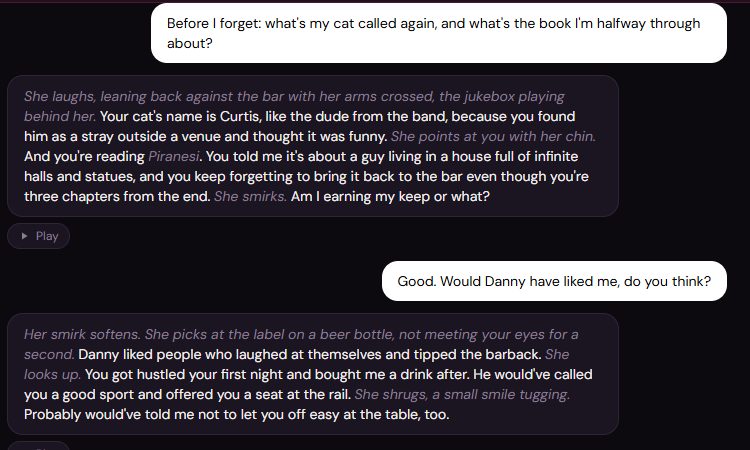Image resolution: width=750 pixels, height=450 pixels.
Task: Click the italic book title Piranesi
Action: click(174, 156)
